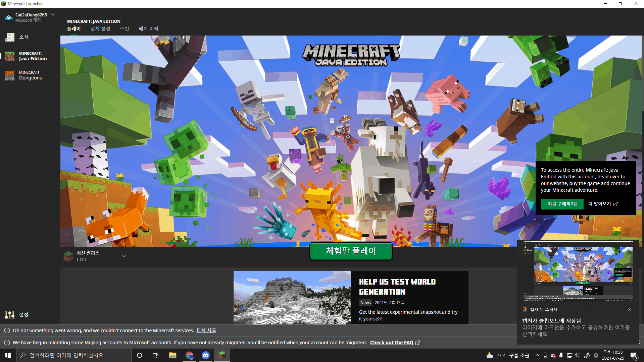The image size is (644, 362).
Task: Switch to Chrome on the taskbar
Action: 189,355
